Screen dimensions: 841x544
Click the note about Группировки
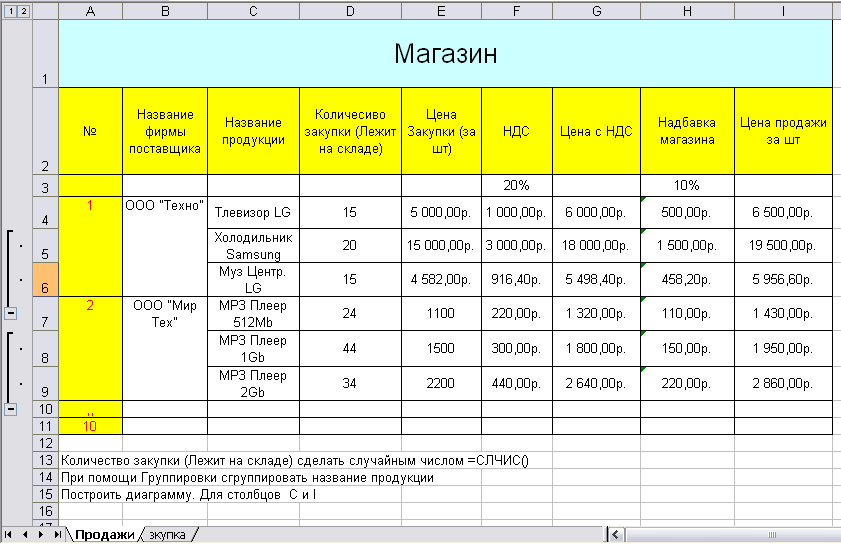247,477
